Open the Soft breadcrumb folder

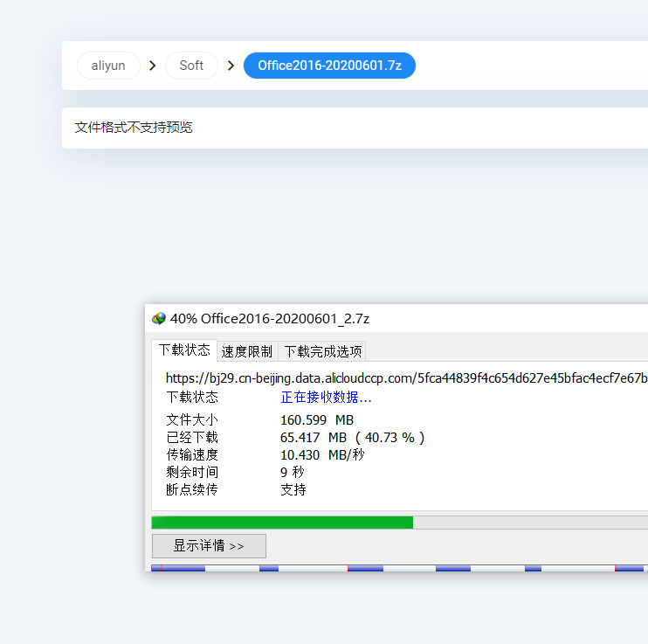pyautogui.click(x=191, y=66)
